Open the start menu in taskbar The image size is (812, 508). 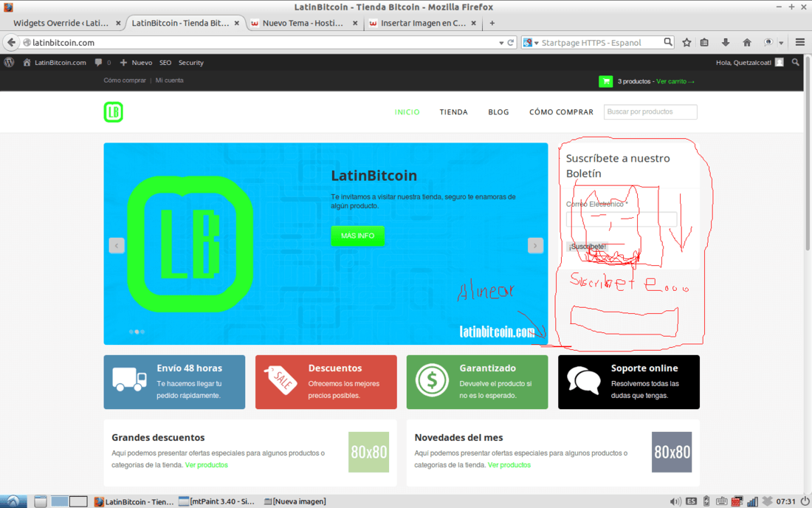point(13,501)
